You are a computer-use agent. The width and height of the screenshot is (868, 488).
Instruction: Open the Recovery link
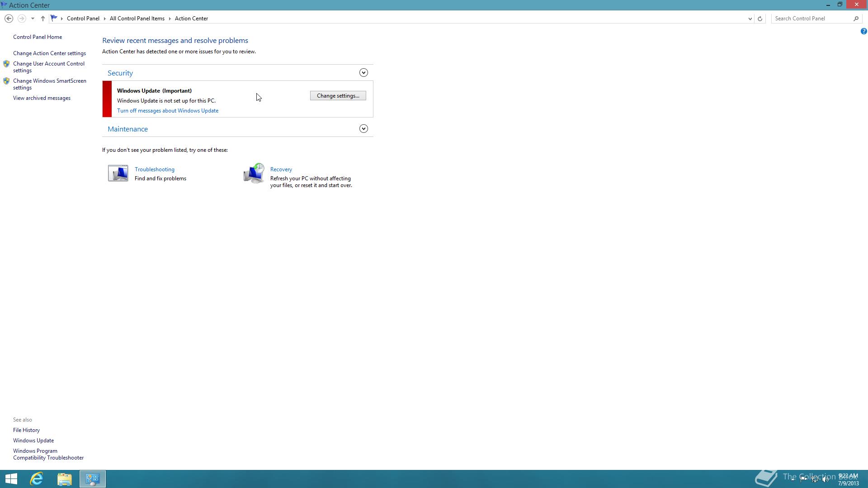pyautogui.click(x=281, y=169)
